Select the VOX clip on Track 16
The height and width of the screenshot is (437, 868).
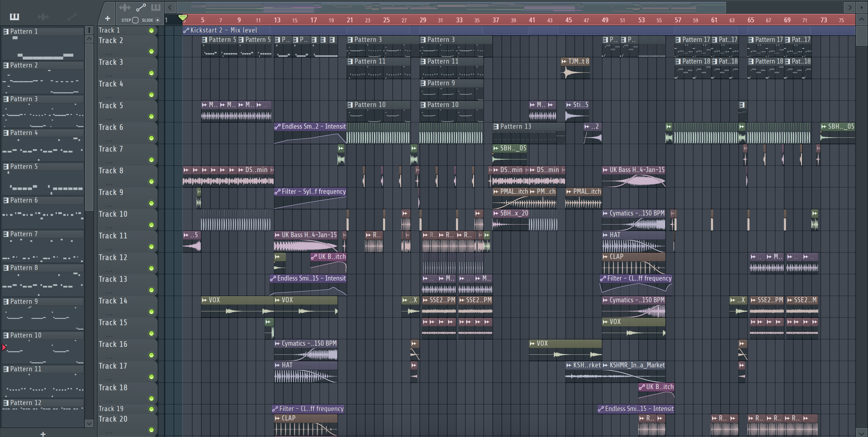click(x=565, y=350)
